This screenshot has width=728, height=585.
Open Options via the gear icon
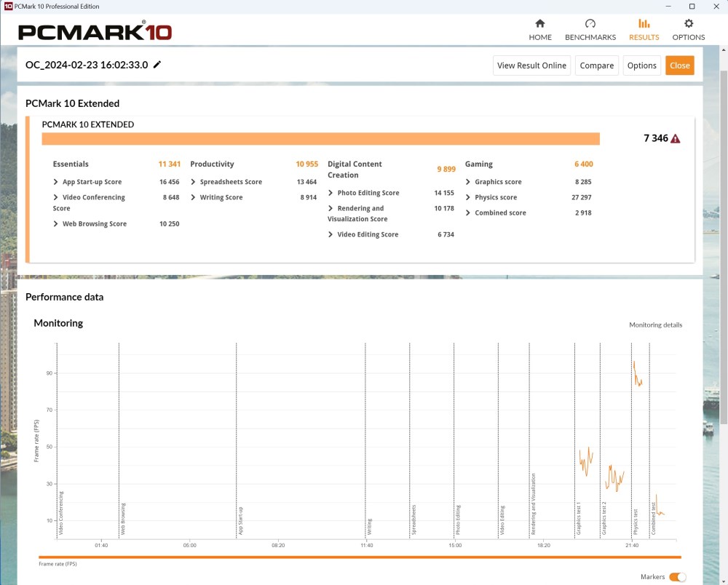[x=689, y=23]
